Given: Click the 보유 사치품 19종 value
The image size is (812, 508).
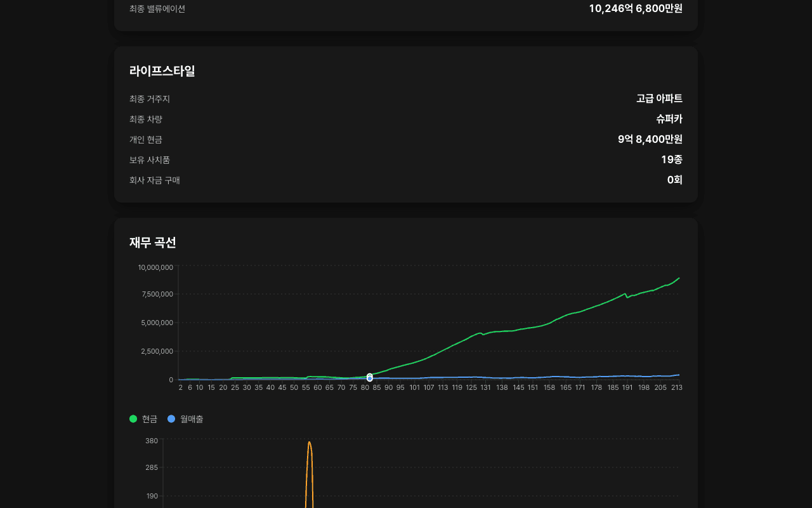Looking at the screenshot, I should coord(672,160).
